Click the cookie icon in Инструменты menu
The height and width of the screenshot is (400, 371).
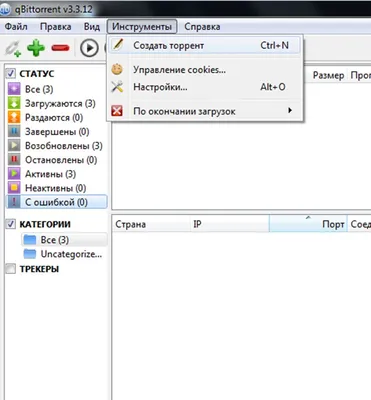117,69
